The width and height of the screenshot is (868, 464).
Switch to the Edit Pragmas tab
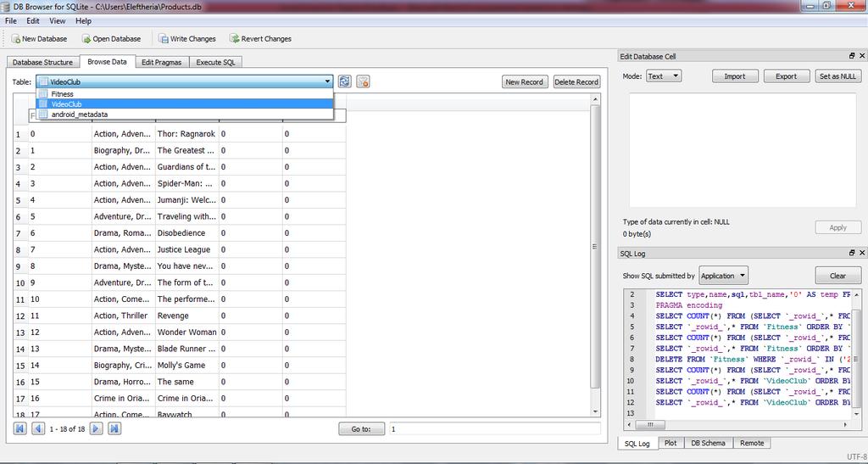point(162,63)
